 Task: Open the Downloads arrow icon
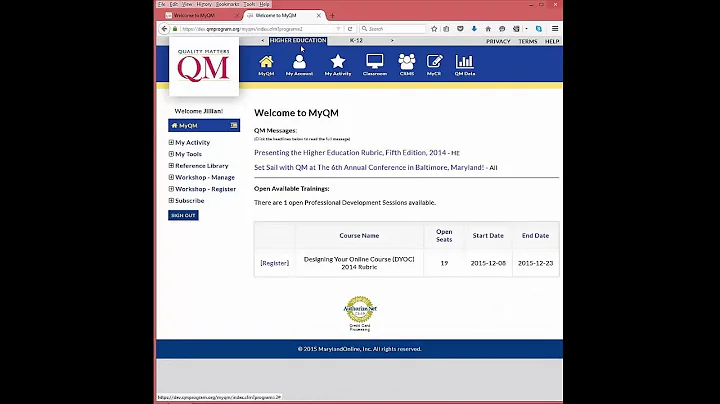474,28
